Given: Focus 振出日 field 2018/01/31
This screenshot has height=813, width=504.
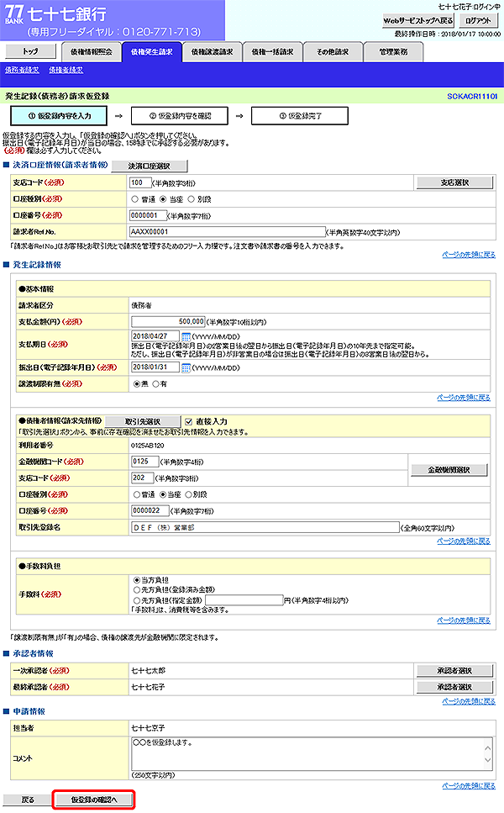Looking at the screenshot, I should (155, 367).
